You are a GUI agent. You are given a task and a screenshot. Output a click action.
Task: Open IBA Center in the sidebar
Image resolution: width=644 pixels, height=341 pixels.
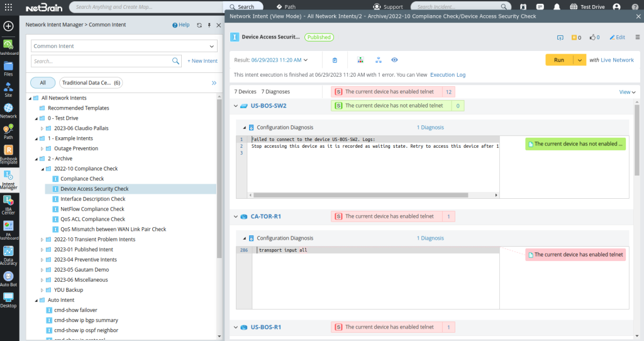[x=8, y=205]
